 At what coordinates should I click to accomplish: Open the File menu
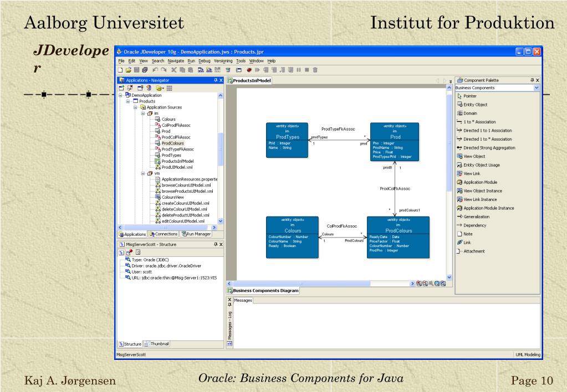[121, 61]
